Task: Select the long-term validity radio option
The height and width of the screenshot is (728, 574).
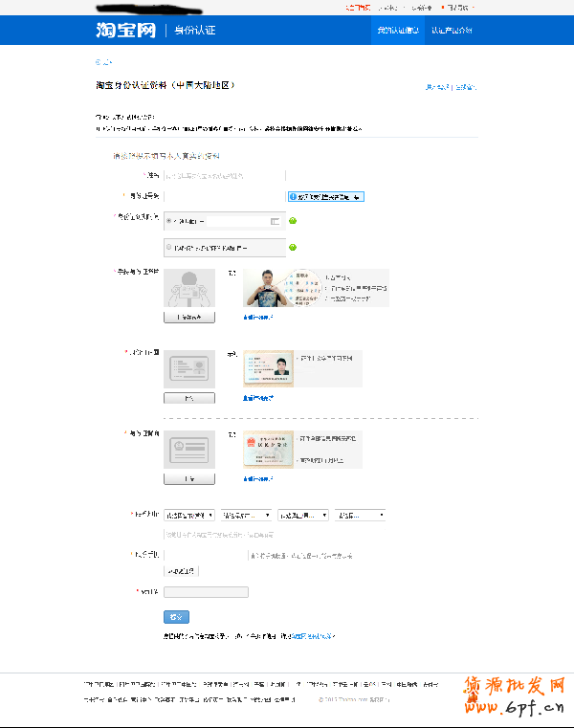Action: tap(169, 247)
